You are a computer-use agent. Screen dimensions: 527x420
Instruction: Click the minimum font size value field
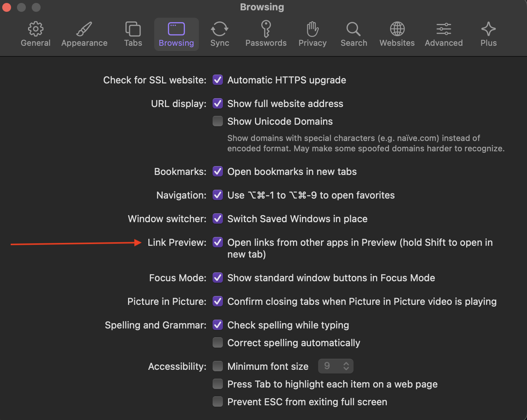(328, 366)
